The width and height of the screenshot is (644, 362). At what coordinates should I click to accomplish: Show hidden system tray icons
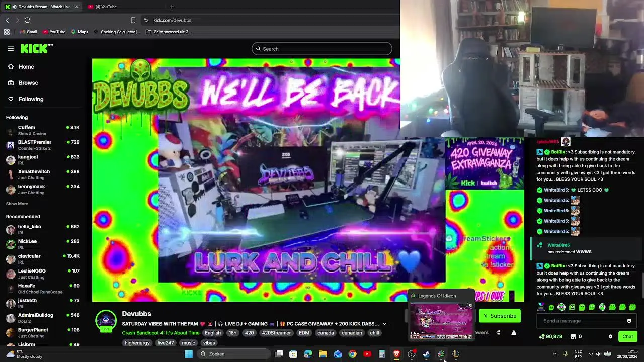[x=554, y=354]
